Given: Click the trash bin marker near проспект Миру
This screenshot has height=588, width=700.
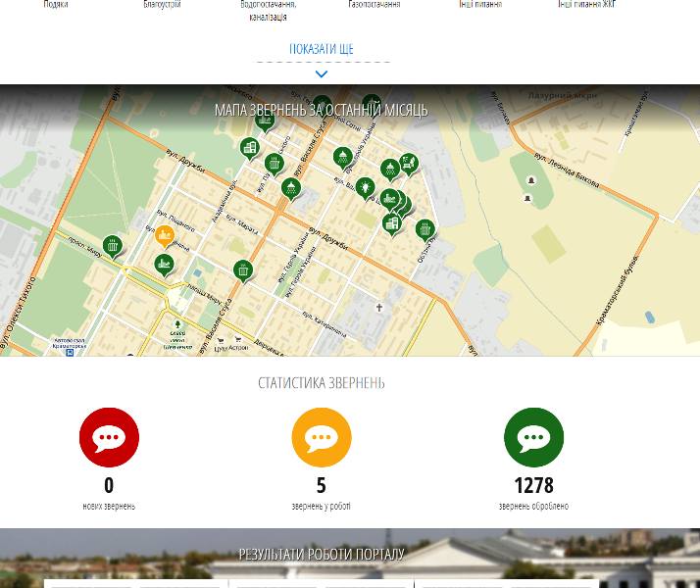Looking at the screenshot, I should tap(113, 246).
